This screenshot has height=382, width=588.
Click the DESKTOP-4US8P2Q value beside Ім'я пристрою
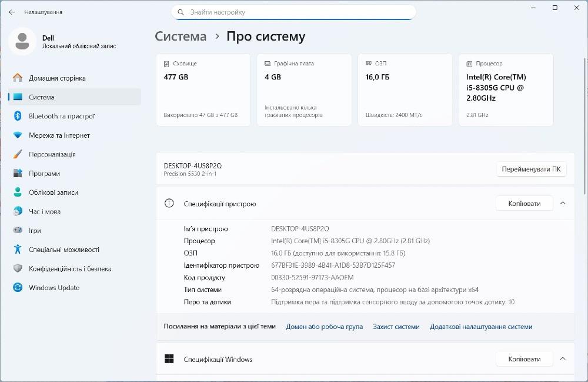pos(300,228)
